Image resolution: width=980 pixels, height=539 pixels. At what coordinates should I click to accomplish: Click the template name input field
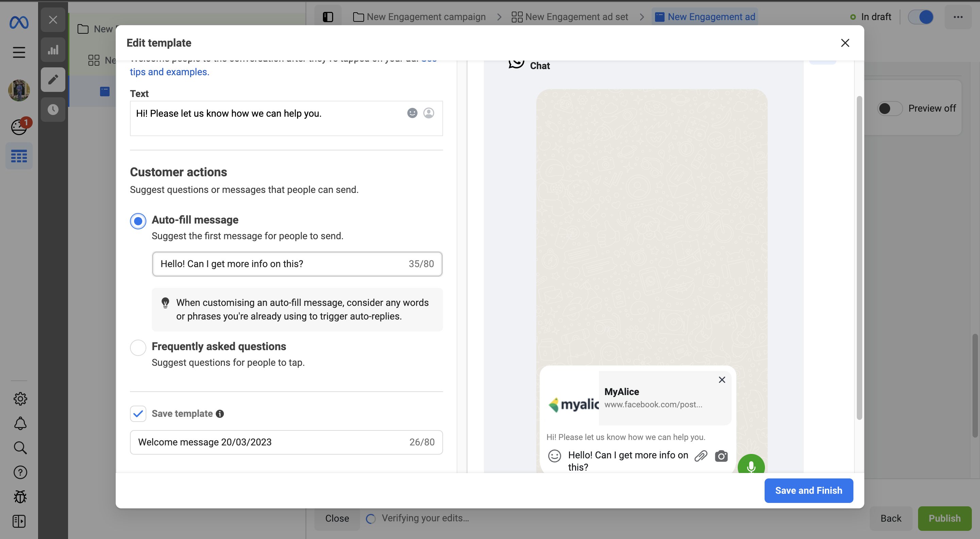click(x=266, y=442)
